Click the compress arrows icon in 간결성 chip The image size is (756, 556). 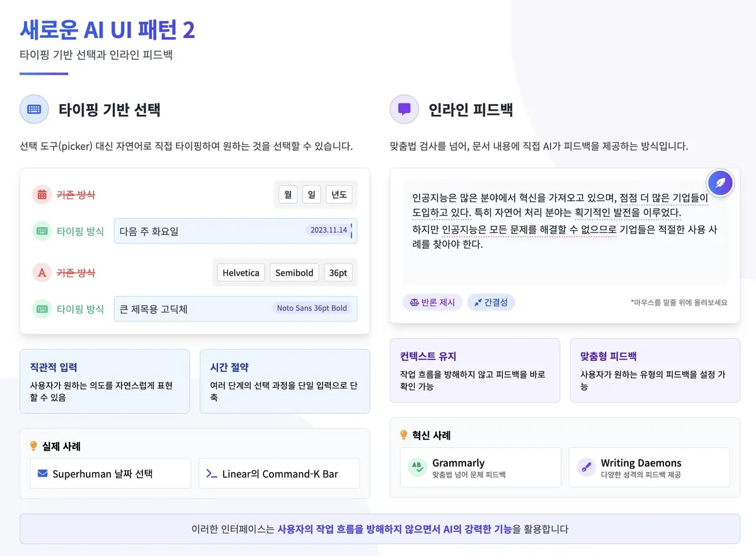point(478,302)
